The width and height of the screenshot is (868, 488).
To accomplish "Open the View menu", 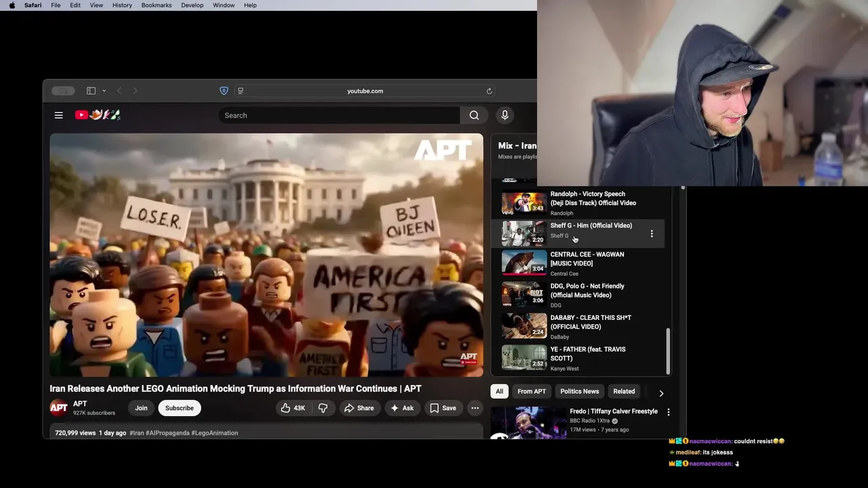I will (96, 5).
